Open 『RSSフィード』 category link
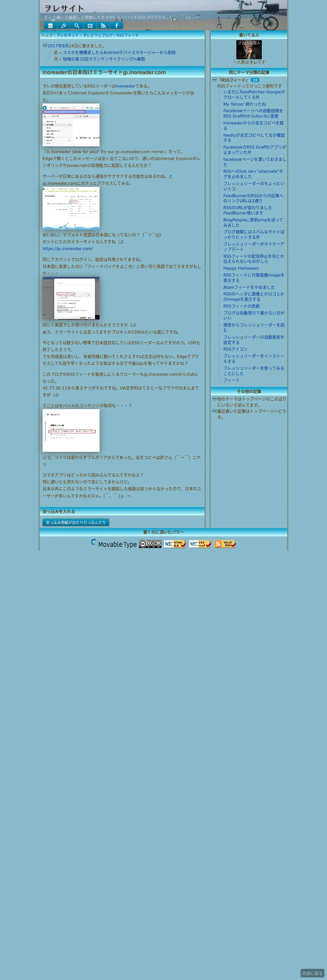The height and width of the screenshot is (980, 327). (x=233, y=80)
